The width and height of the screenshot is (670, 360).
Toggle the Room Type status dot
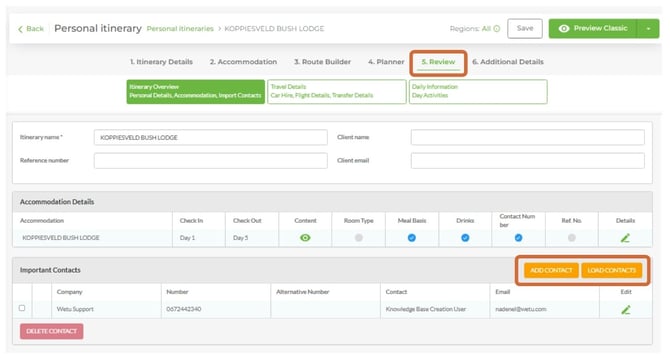359,238
